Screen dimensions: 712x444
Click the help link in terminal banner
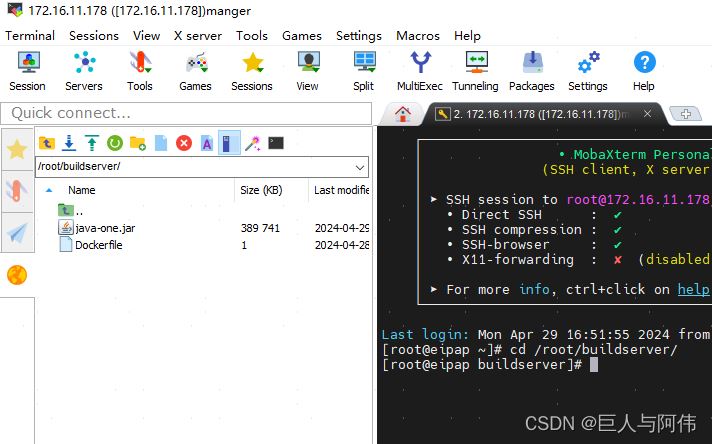[x=693, y=289]
